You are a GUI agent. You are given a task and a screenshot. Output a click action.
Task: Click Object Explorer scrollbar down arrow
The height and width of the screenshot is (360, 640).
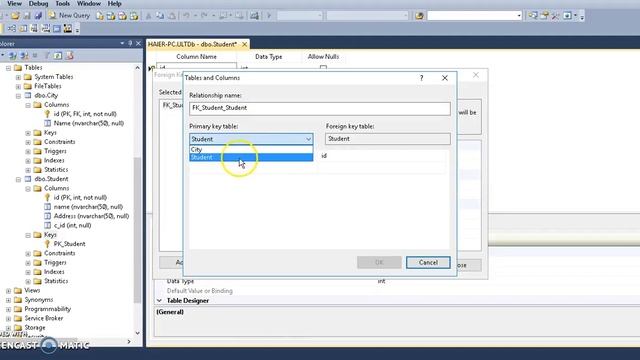pyautogui.click(x=138, y=333)
